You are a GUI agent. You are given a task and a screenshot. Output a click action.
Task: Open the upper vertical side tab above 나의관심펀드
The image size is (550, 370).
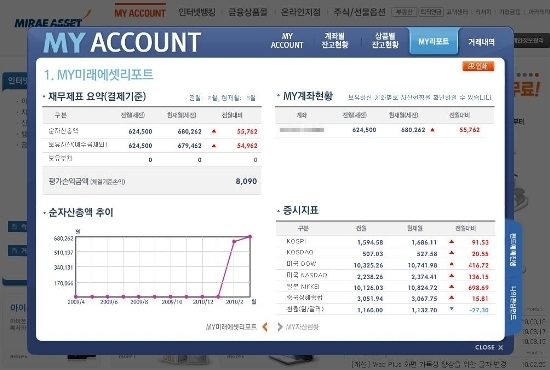point(513,249)
